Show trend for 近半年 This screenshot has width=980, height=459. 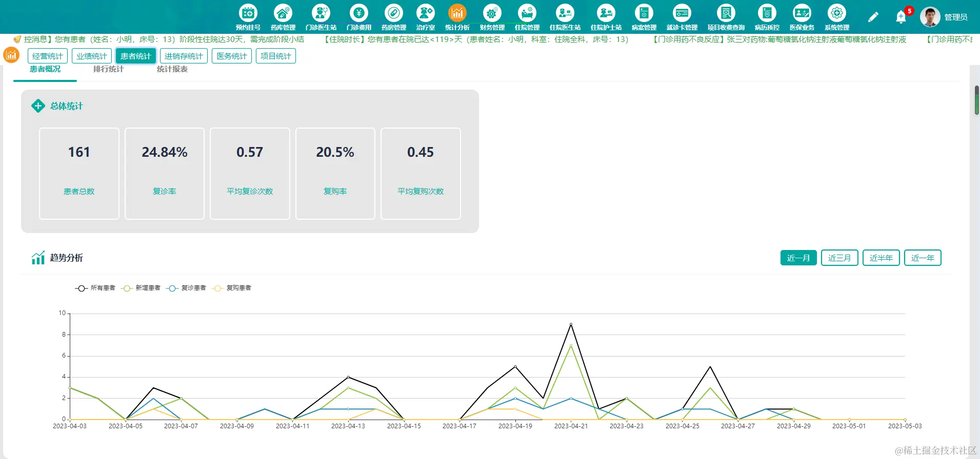click(881, 258)
